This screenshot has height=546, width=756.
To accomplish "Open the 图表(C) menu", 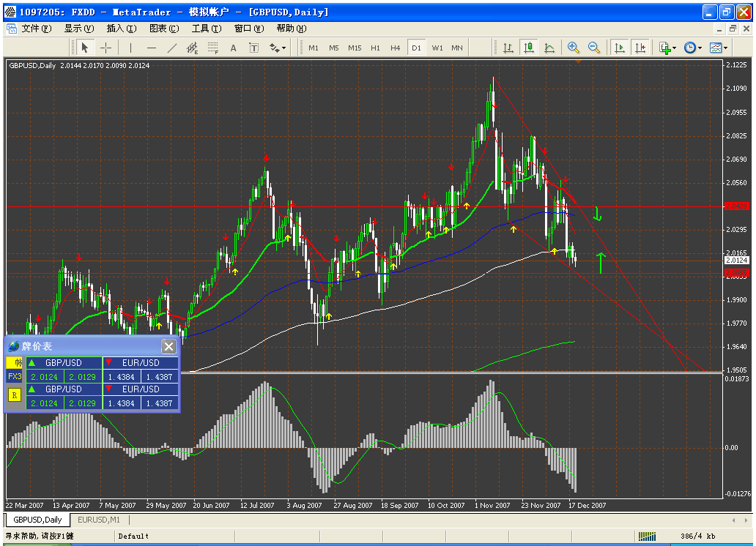I will tap(163, 29).
